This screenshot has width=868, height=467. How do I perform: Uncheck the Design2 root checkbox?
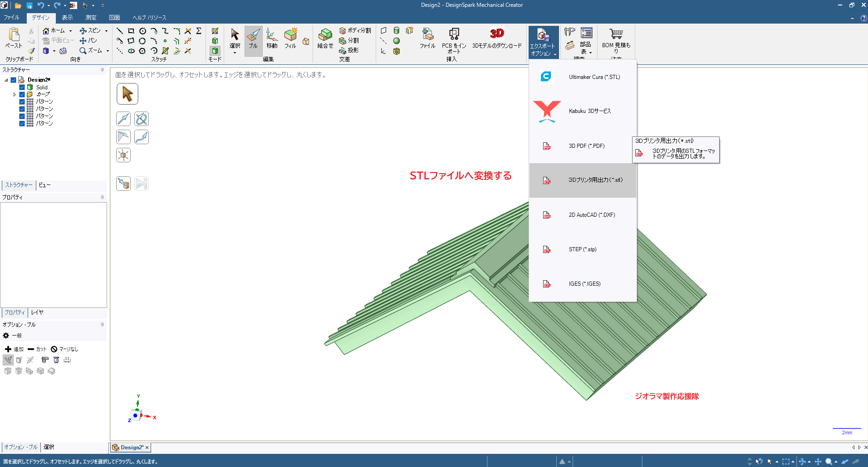pyautogui.click(x=14, y=80)
